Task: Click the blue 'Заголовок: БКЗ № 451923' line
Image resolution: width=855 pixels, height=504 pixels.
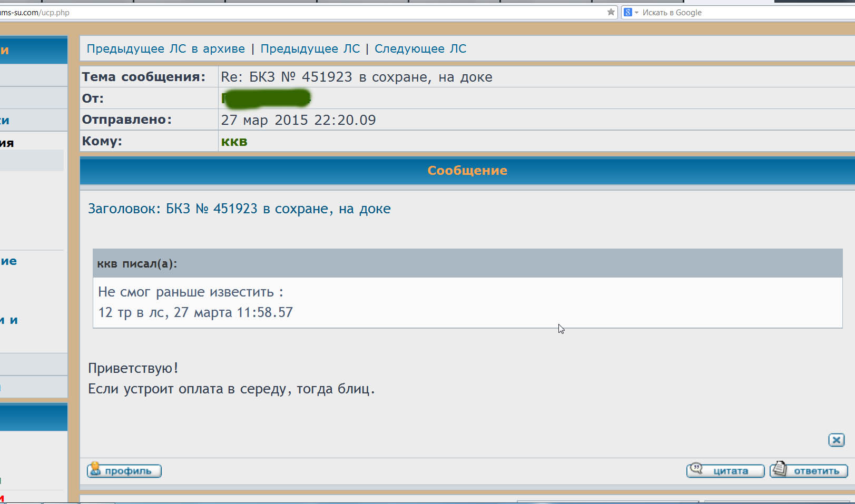Action: coord(239,209)
